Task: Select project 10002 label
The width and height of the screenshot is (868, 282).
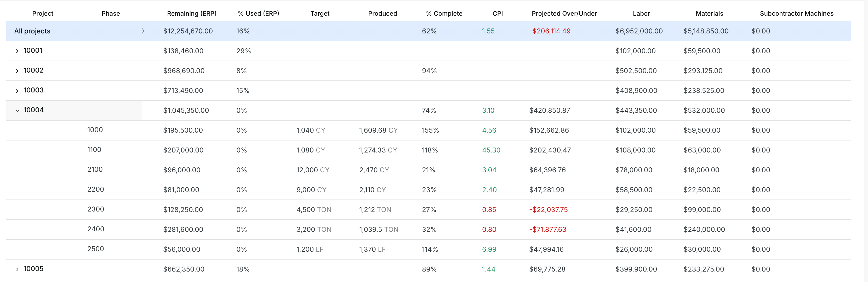Action: (33, 70)
